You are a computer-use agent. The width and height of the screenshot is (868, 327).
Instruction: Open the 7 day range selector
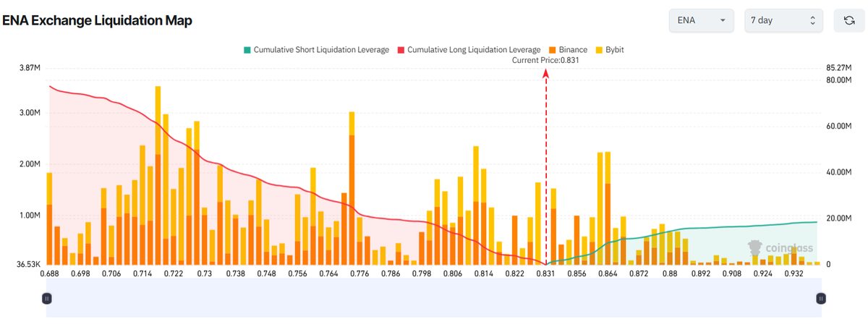coord(784,20)
